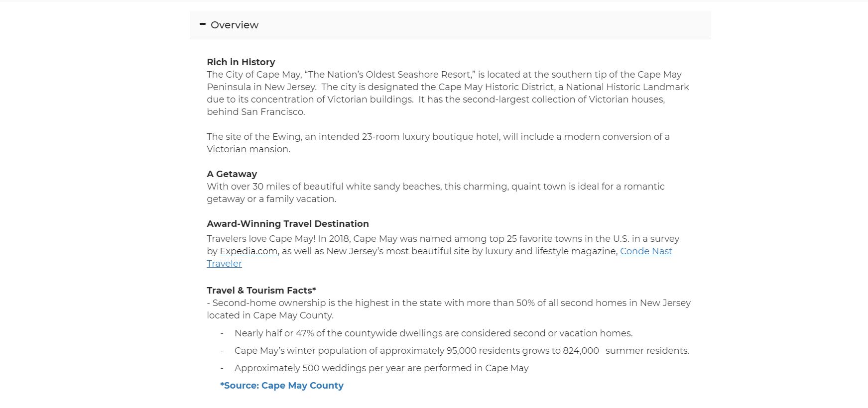Collapse Overview using the minus icon
Viewport: 868px width, 408px height.
(x=203, y=24)
